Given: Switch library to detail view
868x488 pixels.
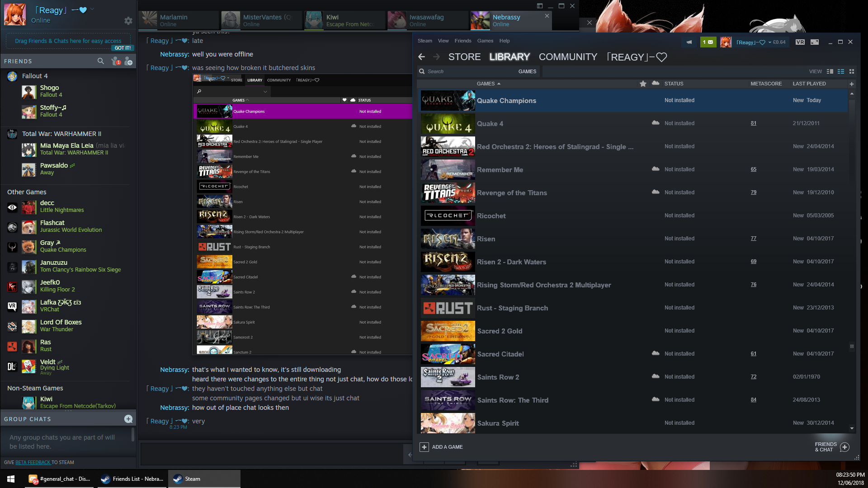Looking at the screenshot, I should (x=830, y=71).
